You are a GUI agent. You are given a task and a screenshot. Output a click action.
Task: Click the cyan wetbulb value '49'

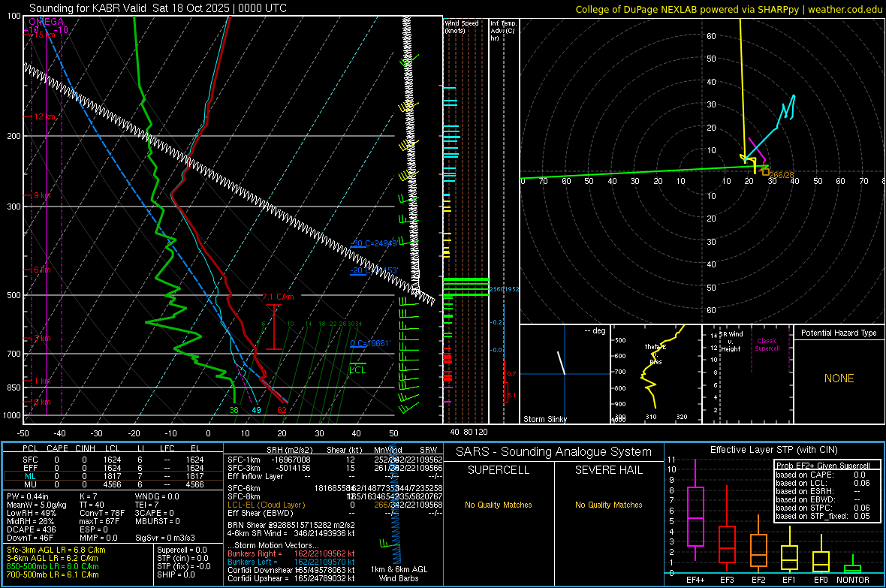(x=257, y=410)
